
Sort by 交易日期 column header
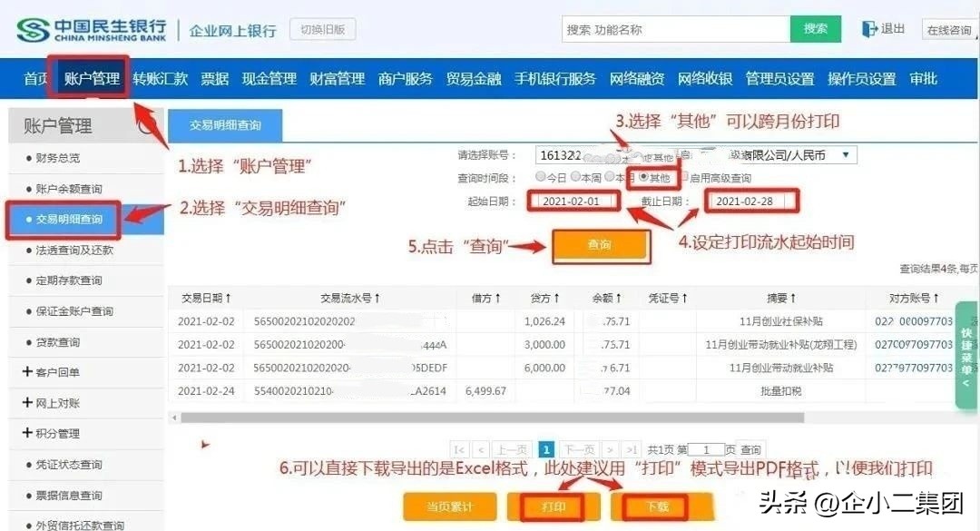pos(206,299)
